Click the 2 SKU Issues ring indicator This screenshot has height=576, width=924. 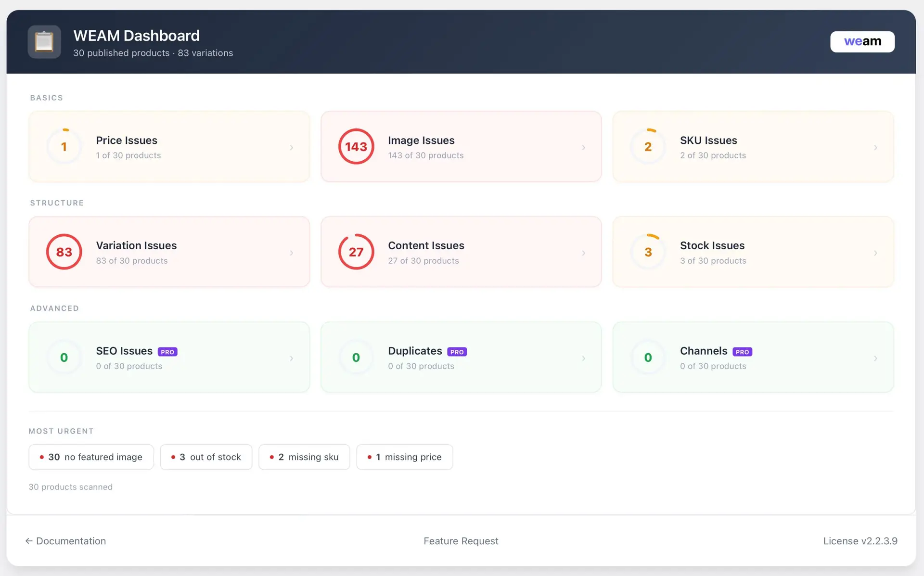pyautogui.click(x=648, y=147)
